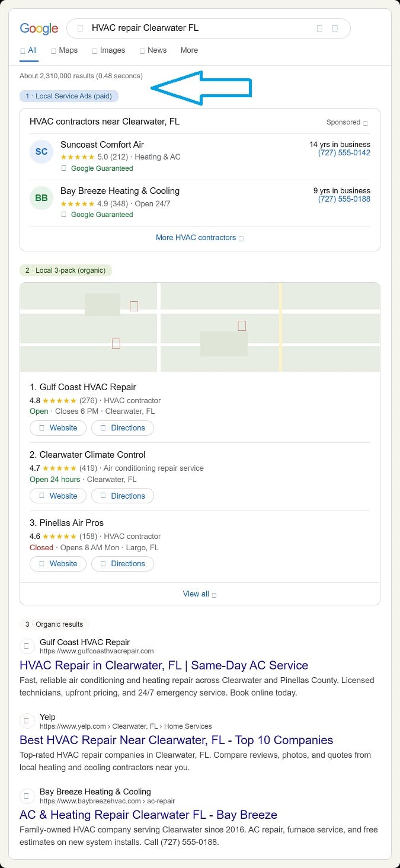Call Bay Breeze at (727) 555-0188
Viewport: 400px width, 868px height.
click(x=344, y=199)
